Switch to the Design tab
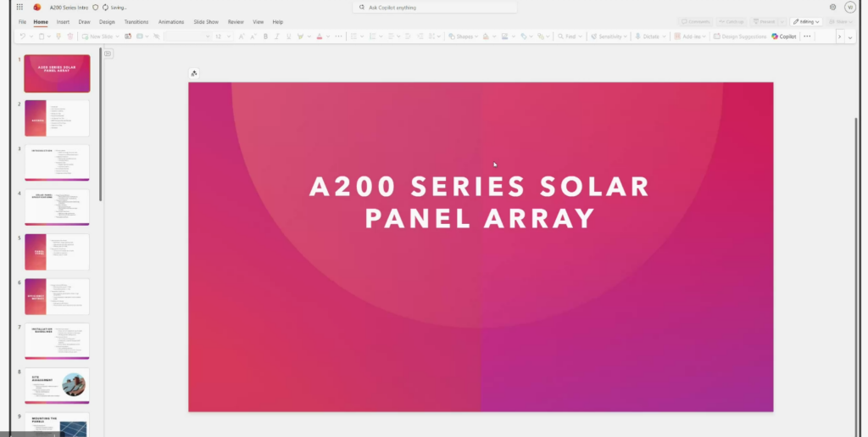 (107, 21)
